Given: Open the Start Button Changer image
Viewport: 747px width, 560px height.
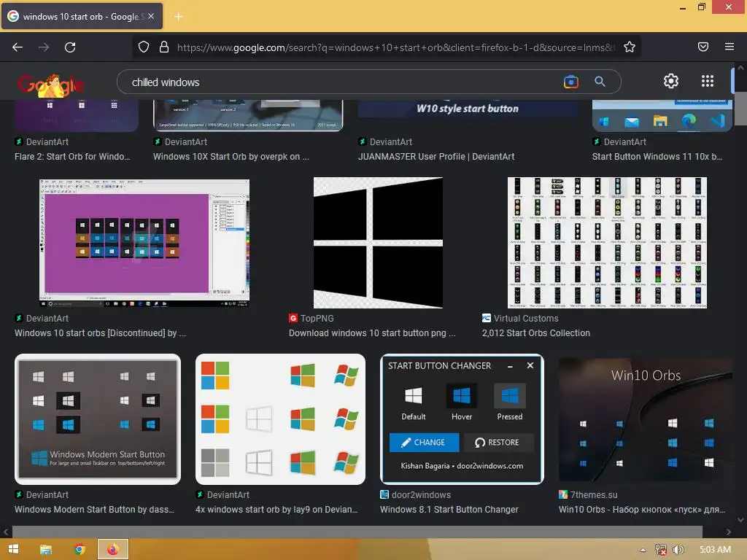Looking at the screenshot, I should point(462,419).
